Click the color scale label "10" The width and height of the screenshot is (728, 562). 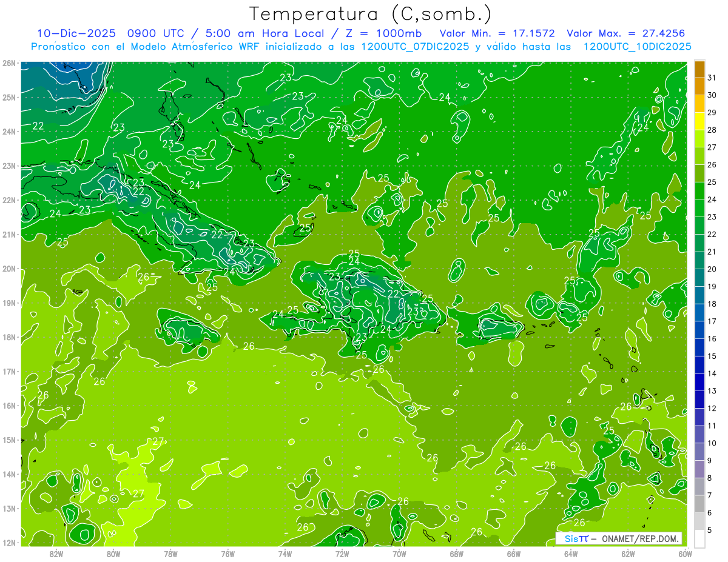click(712, 443)
